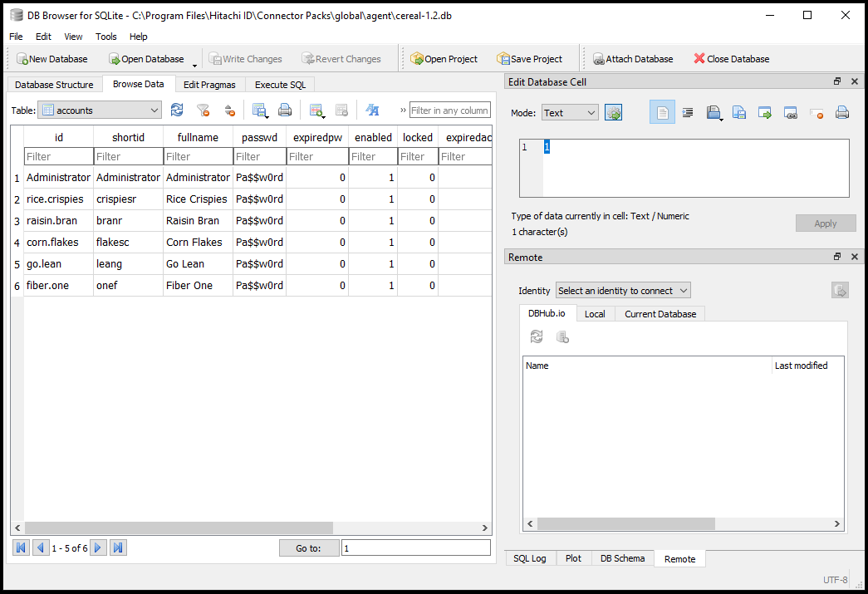The height and width of the screenshot is (594, 868).
Task: Click the Open Database button
Action: pos(146,59)
